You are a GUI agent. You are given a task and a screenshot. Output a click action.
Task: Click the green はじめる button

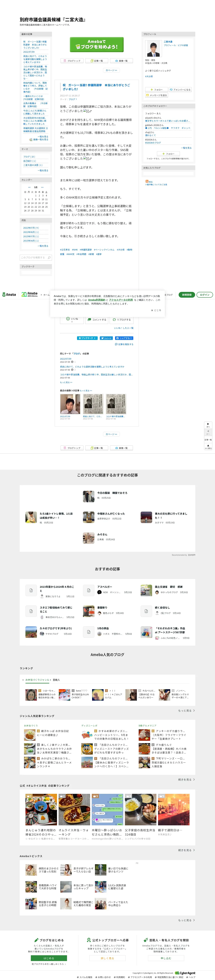click(x=49, y=958)
